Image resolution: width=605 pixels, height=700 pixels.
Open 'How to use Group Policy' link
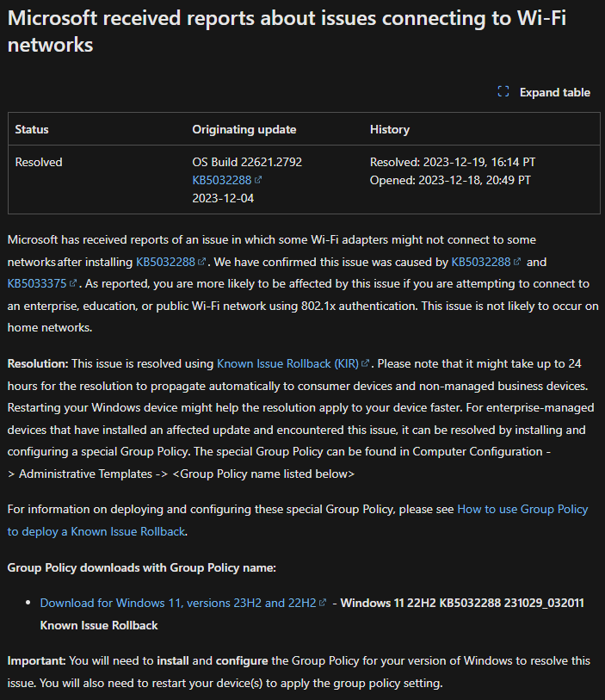(x=522, y=509)
